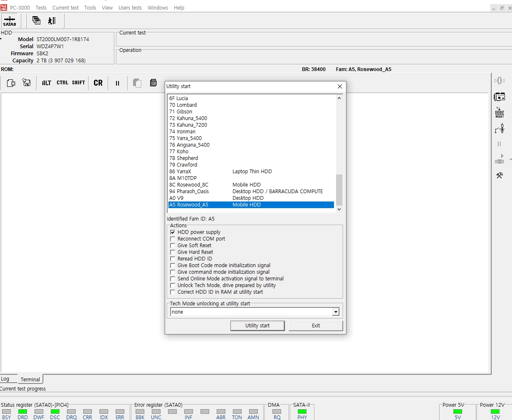Open the View menu
Image resolution: width=512 pixels, height=420 pixels.
point(107,7)
